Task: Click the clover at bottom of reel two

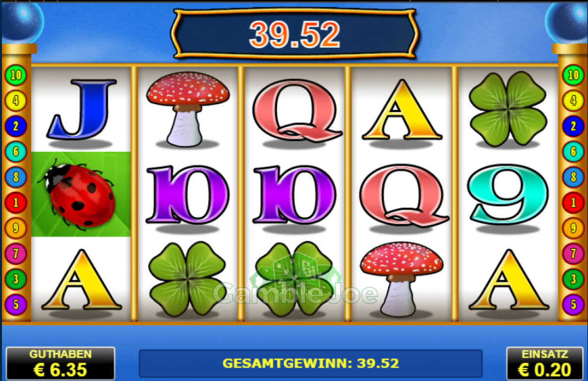Action: pos(187,278)
